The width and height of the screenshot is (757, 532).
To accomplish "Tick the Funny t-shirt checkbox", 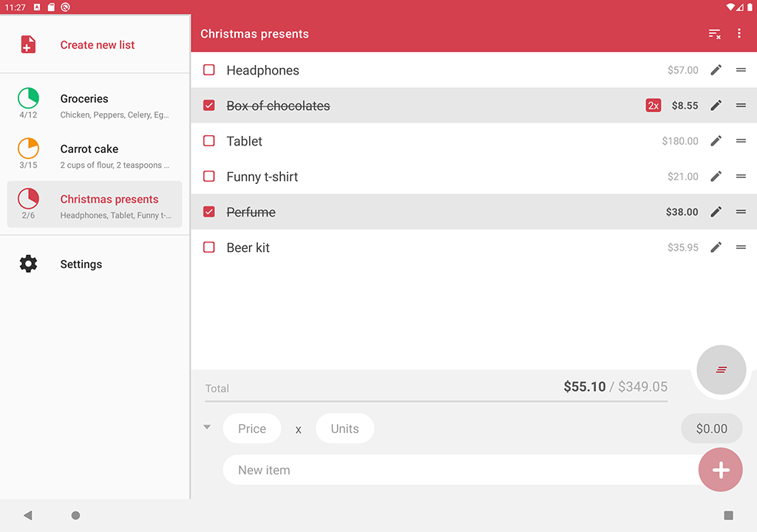I will 209,177.
